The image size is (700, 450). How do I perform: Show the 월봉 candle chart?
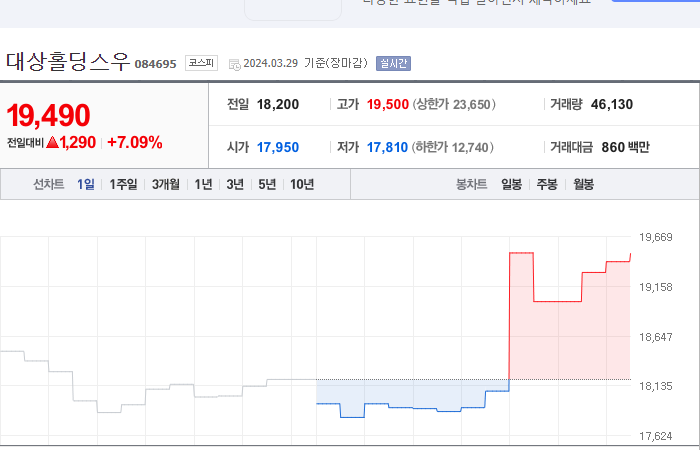pyautogui.click(x=583, y=184)
